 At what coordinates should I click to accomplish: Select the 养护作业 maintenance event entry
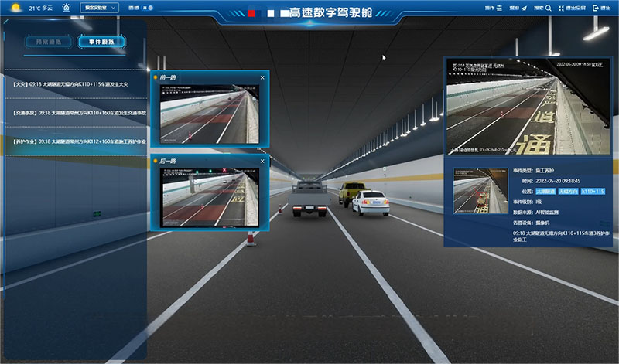[x=75, y=141]
